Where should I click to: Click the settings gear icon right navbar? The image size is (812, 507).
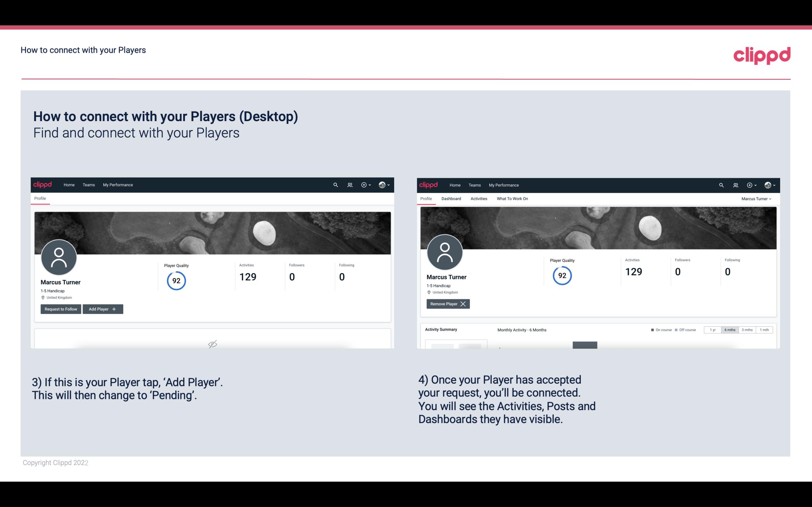[750, 185]
